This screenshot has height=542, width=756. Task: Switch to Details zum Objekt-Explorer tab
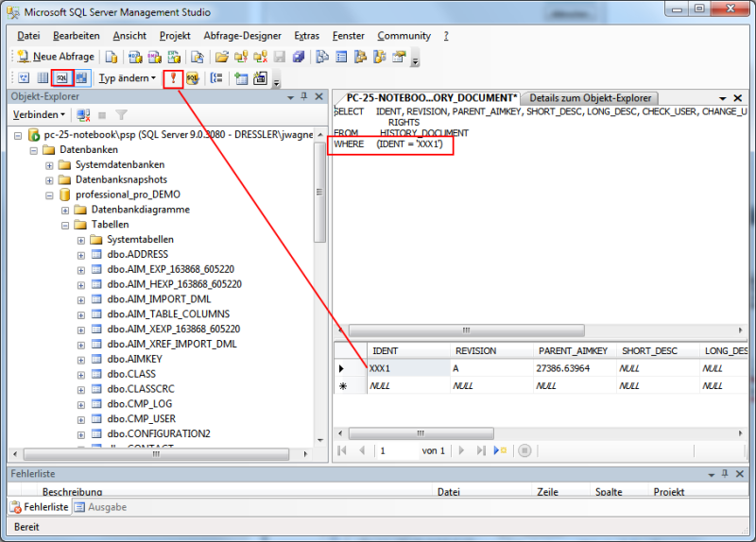pyautogui.click(x=590, y=98)
